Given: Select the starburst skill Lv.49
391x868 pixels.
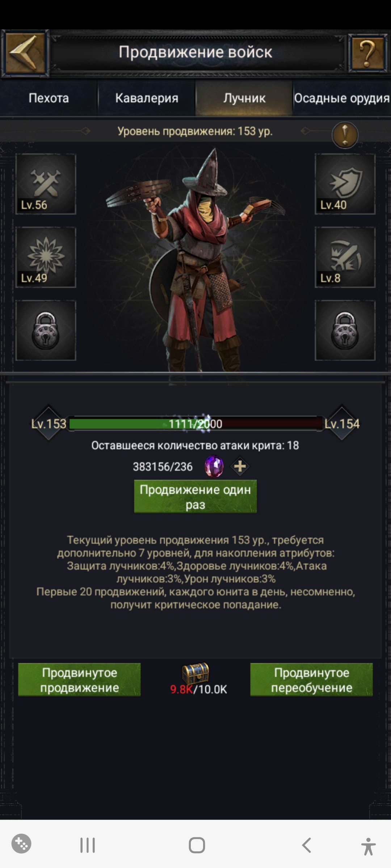Looking at the screenshot, I should 46,257.
